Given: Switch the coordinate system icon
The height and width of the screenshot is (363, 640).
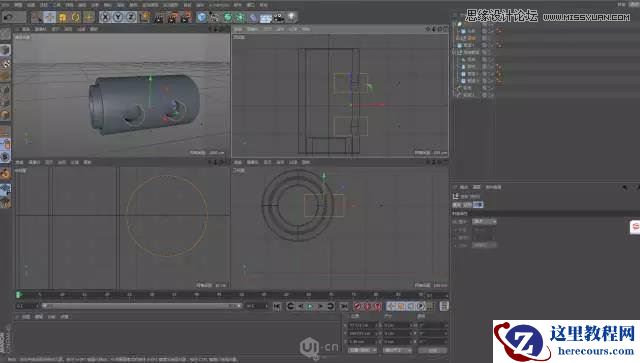Looking at the screenshot, I should (x=144, y=17).
